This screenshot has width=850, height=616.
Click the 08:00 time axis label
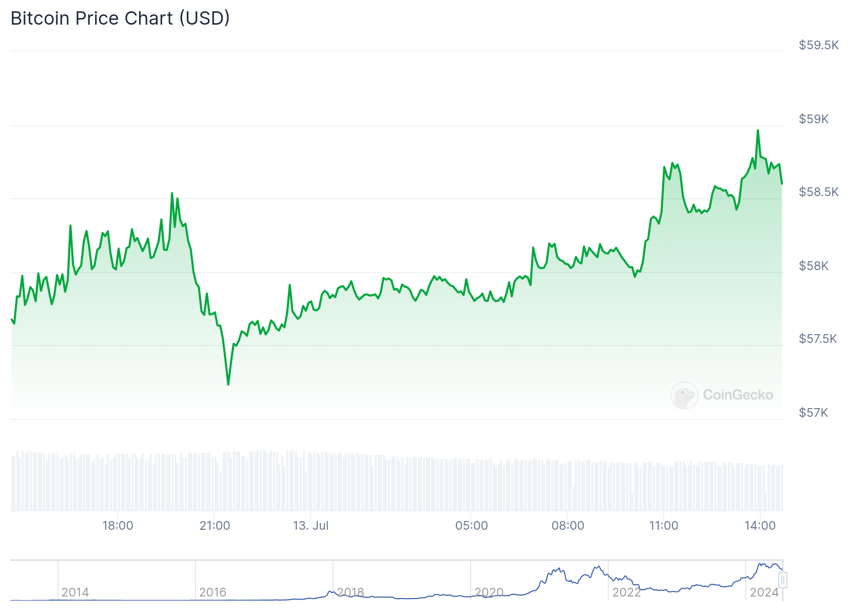568,526
